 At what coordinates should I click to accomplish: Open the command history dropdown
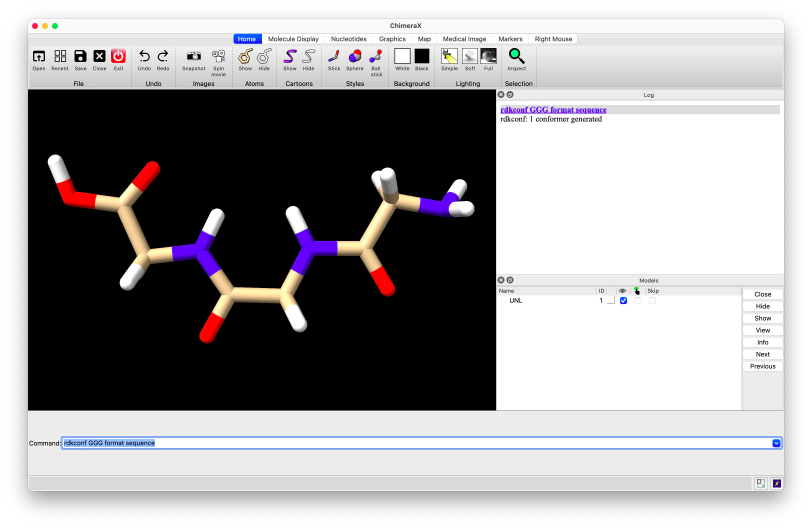point(776,443)
